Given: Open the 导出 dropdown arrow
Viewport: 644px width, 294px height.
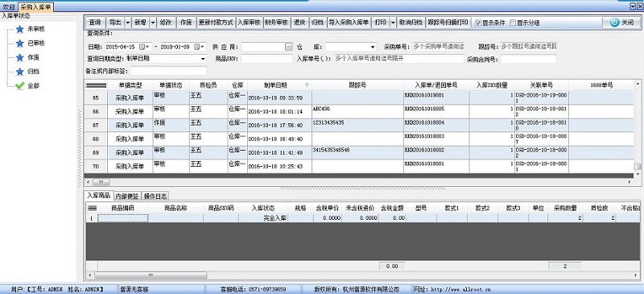Looking at the screenshot, I should (x=128, y=23).
